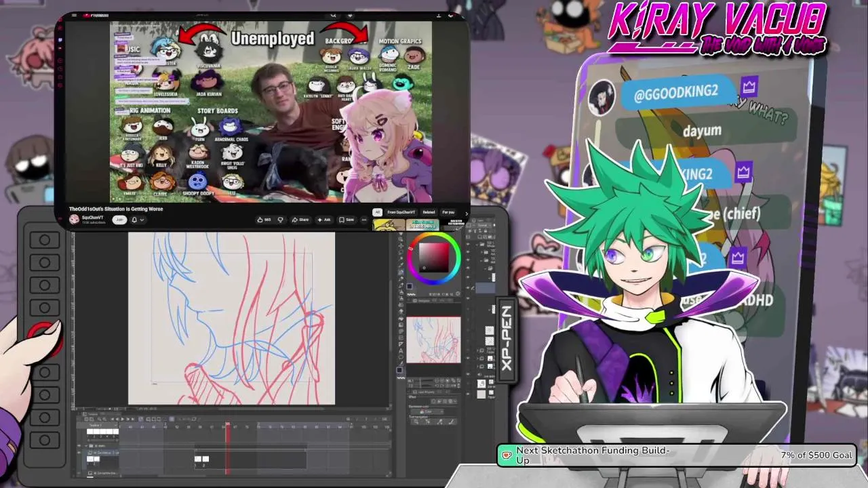Image resolution: width=868 pixels, height=488 pixels.
Task: Click the timeline horizontal scrollbar
Action: point(183,476)
